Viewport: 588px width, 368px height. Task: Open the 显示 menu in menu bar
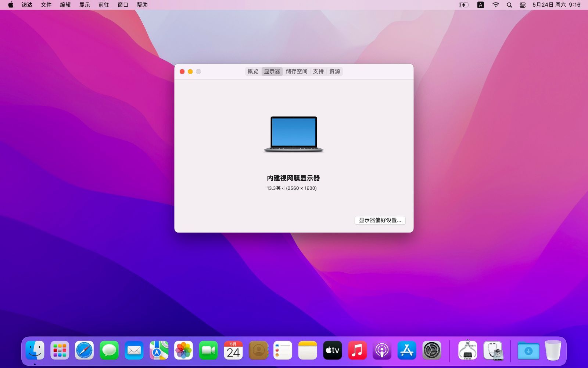tap(85, 5)
